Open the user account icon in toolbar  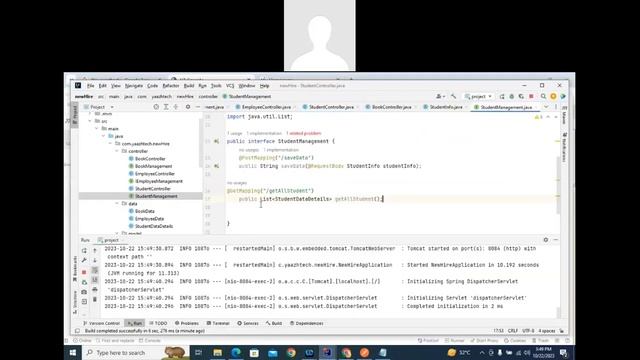pyautogui.click(x=440, y=96)
